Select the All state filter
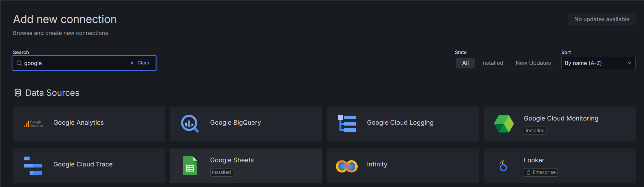The width and height of the screenshot is (644, 187). [x=465, y=63]
